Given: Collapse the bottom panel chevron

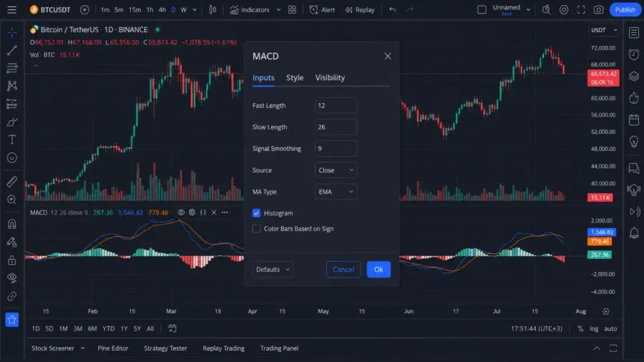Looking at the screenshot, I should coord(596,348).
